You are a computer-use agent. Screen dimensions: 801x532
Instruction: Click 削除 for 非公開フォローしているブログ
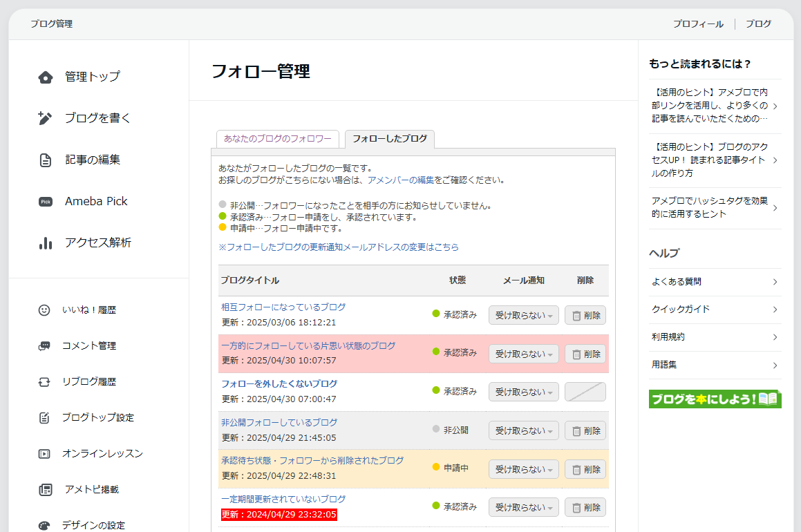click(x=585, y=431)
